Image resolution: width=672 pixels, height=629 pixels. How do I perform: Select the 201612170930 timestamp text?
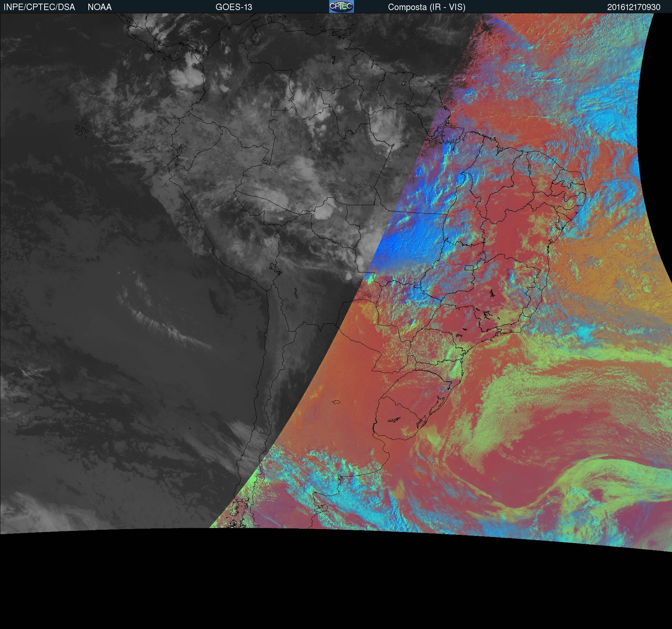[x=634, y=7]
